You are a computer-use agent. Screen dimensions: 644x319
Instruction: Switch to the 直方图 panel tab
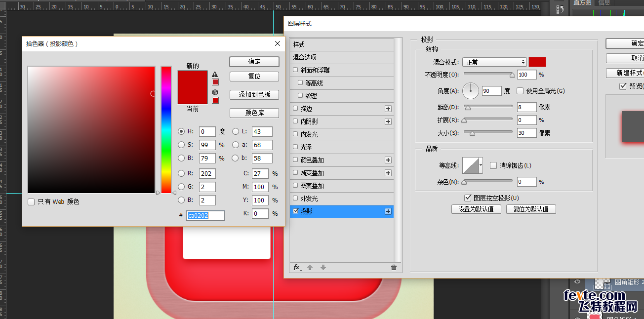(x=582, y=2)
